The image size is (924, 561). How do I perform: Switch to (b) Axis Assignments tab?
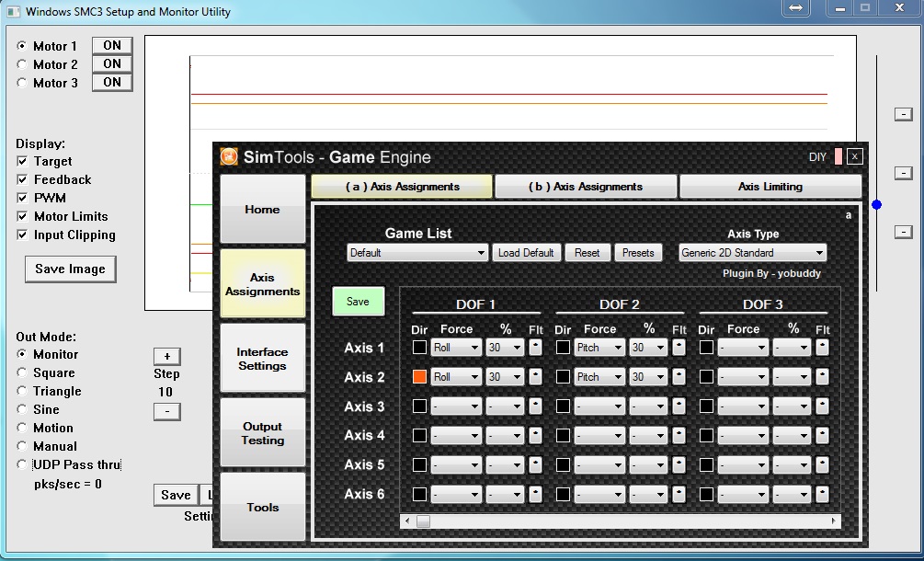point(585,186)
